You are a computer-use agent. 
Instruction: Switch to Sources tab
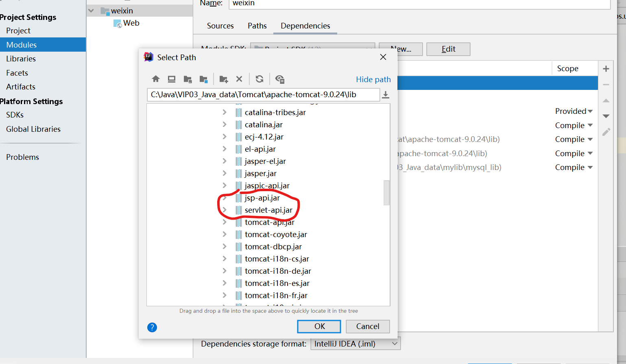click(x=220, y=26)
